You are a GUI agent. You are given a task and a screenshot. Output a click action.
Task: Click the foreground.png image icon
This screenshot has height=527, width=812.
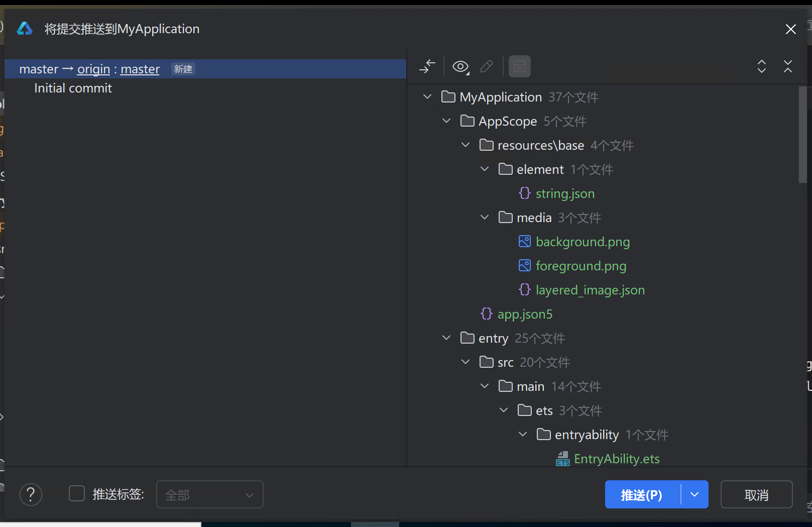pyautogui.click(x=525, y=265)
